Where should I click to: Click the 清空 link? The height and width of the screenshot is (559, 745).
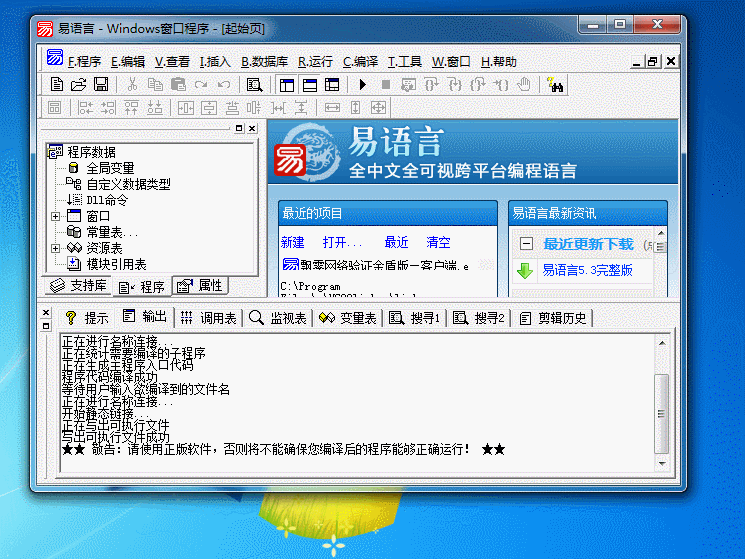[439, 243]
